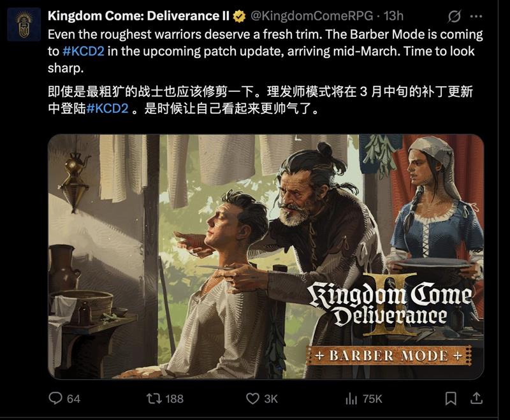510x420 pixels.
Task: Select the Chinese translated tweet paragraph
Action: coord(260,100)
